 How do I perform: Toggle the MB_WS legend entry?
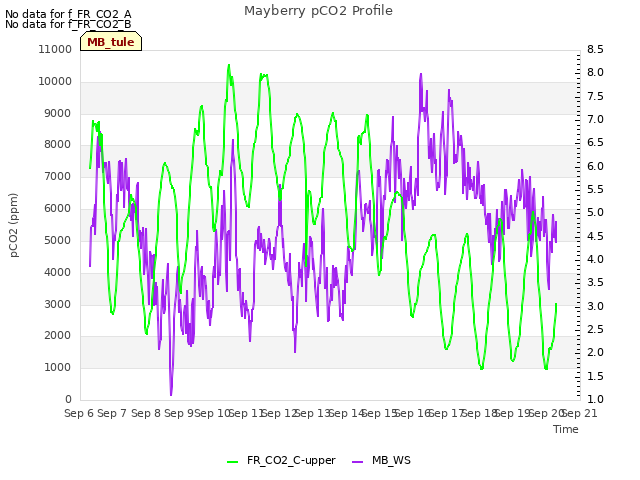(x=381, y=460)
